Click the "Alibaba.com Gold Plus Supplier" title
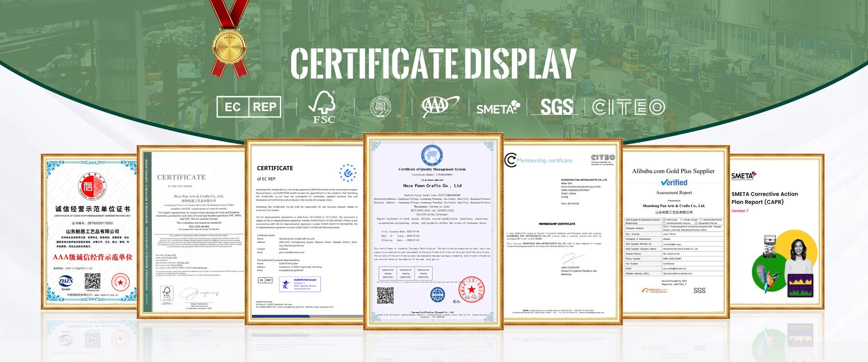The image size is (868, 362). pos(673,171)
